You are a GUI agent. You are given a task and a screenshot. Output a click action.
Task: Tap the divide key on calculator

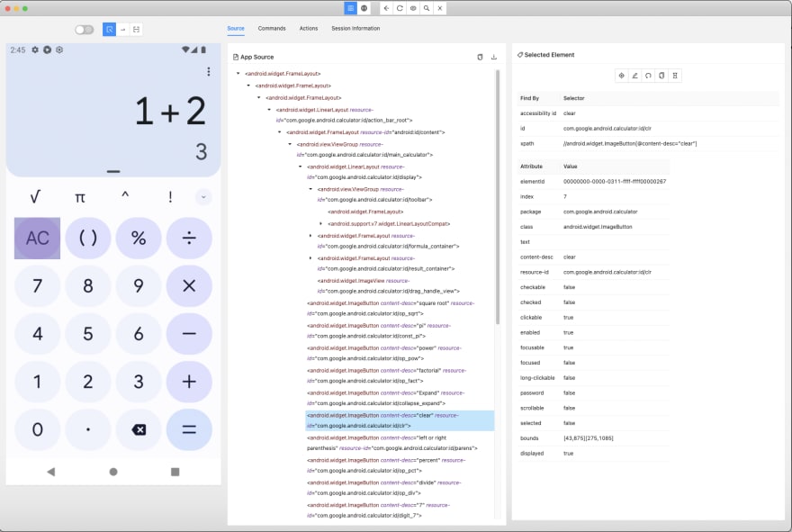click(x=189, y=238)
